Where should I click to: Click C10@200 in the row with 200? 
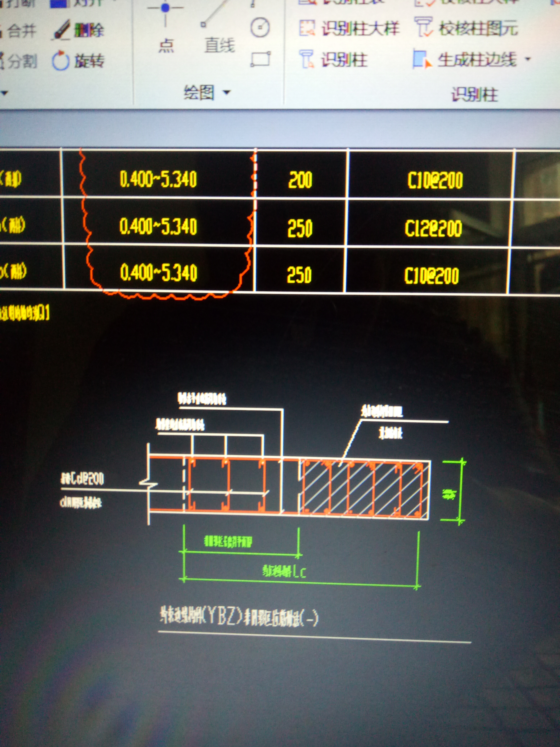tap(435, 180)
